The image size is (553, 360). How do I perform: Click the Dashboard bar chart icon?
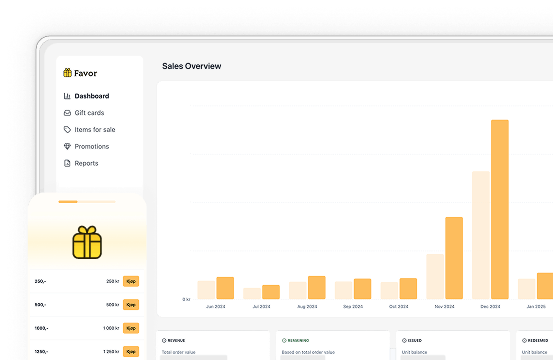[x=67, y=96]
